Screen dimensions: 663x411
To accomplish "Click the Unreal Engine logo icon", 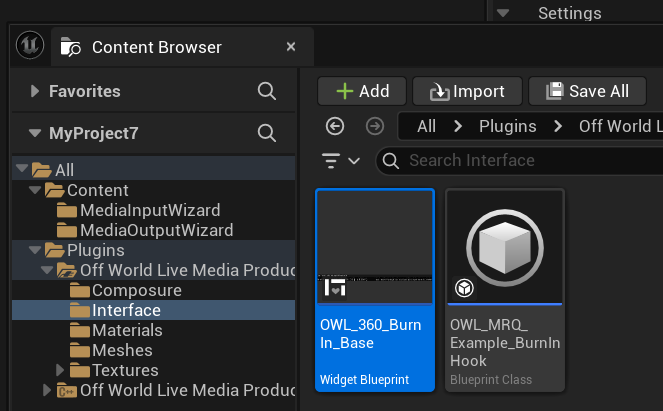I will click(x=30, y=45).
